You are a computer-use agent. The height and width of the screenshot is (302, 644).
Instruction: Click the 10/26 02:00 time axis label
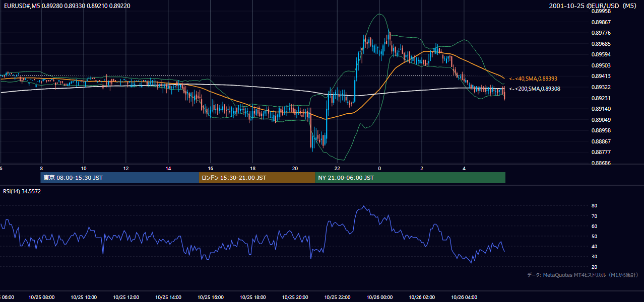(x=422, y=297)
